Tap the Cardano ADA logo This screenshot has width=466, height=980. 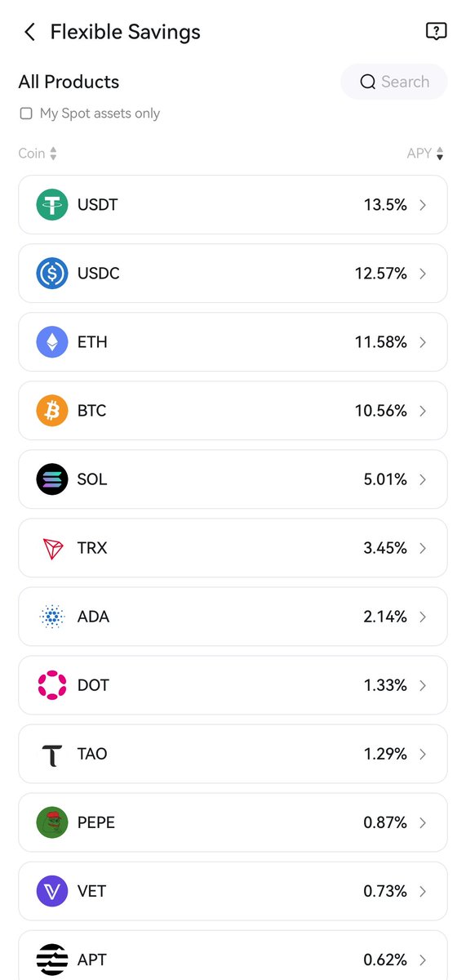click(52, 617)
